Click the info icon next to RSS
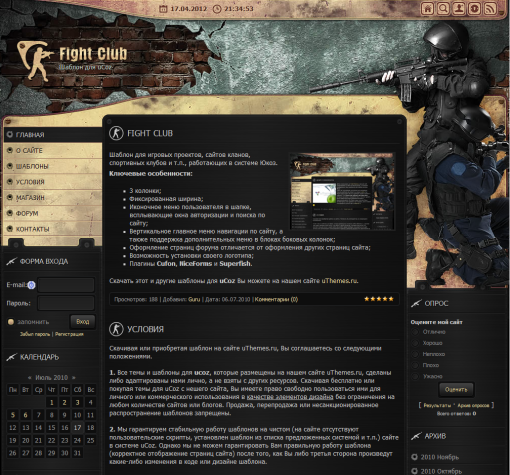Viewport: 510px width, 475px height. tap(474, 8)
